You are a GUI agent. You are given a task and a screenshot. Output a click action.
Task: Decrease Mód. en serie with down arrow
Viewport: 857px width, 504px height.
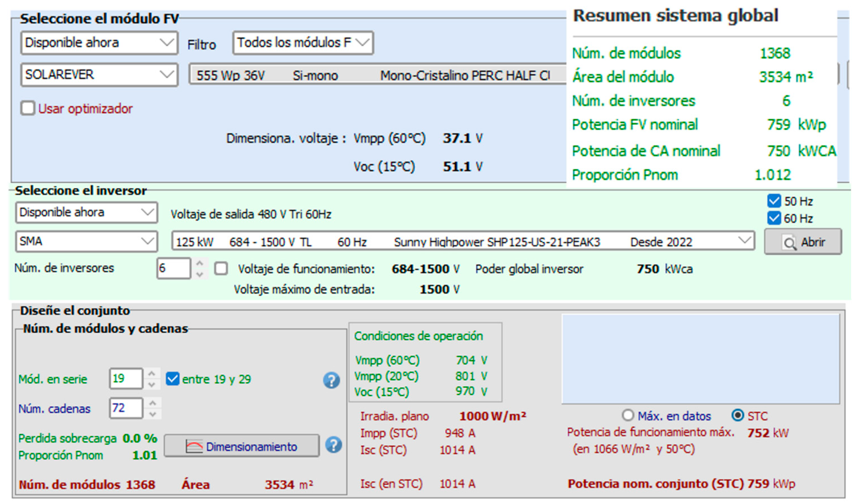pos(152,385)
